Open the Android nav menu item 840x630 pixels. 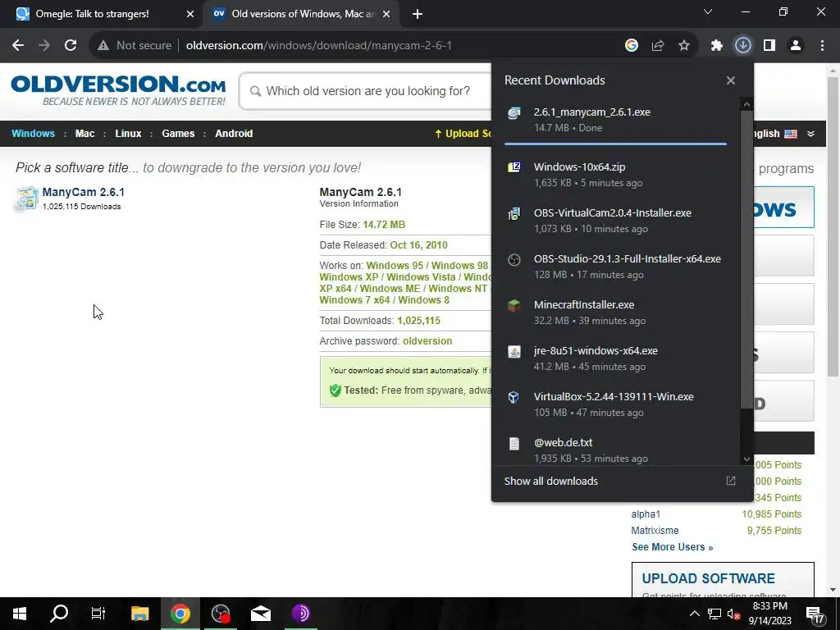[x=234, y=134]
